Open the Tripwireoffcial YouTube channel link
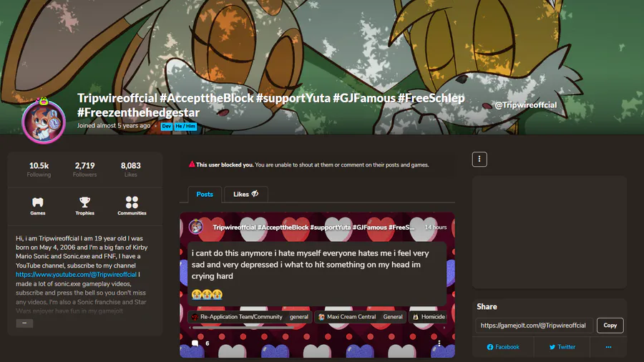Screen dimensions: 644x362 click(x=76, y=274)
